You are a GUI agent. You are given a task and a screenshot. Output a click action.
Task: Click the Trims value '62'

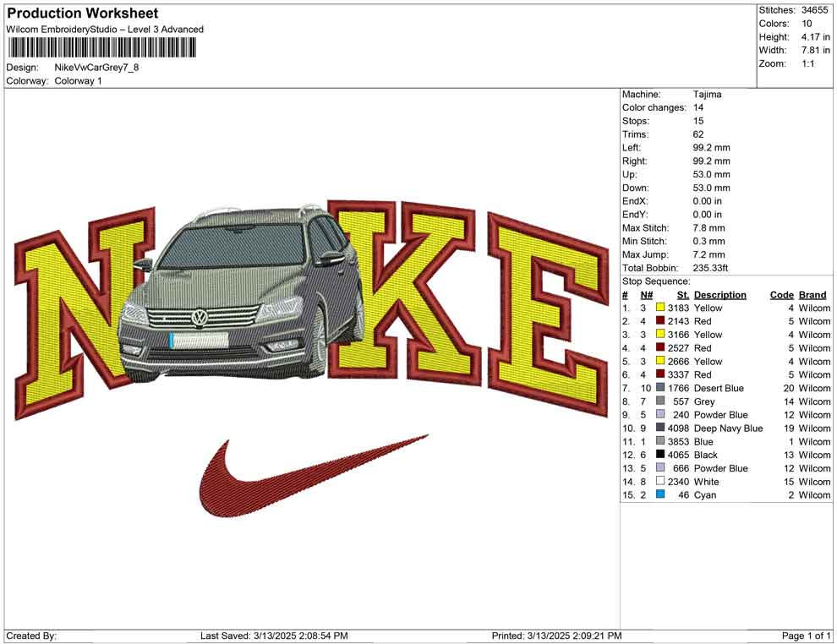coord(698,134)
